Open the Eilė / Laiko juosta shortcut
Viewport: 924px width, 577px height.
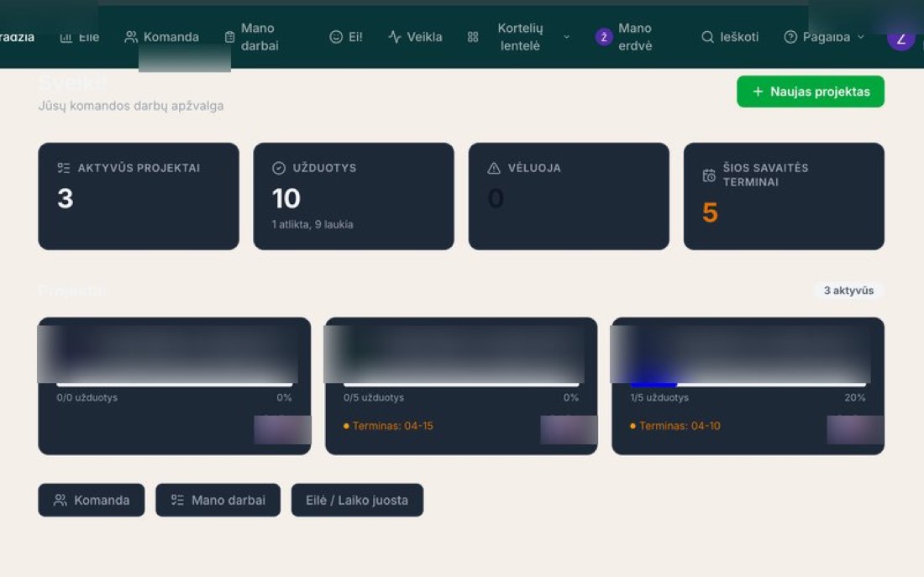[357, 500]
